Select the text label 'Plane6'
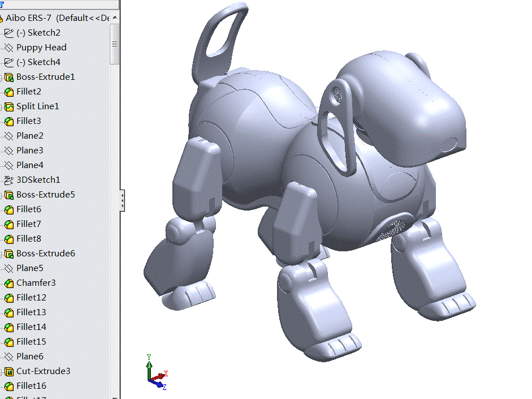 coord(30,356)
